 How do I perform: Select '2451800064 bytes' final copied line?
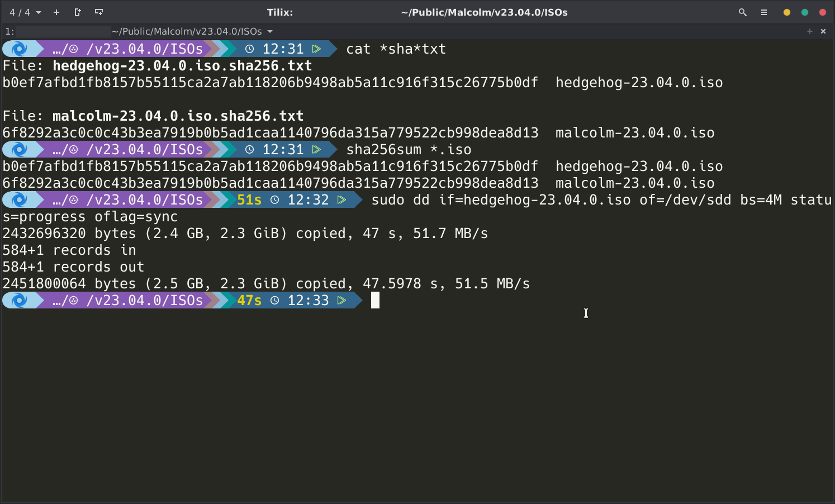pos(266,284)
